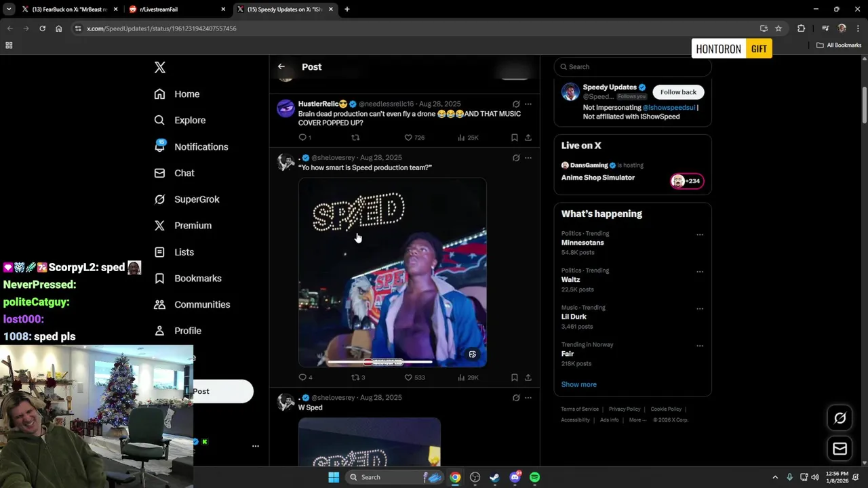Open more options for Fair trend
The height and width of the screenshot is (488, 868).
click(x=700, y=346)
